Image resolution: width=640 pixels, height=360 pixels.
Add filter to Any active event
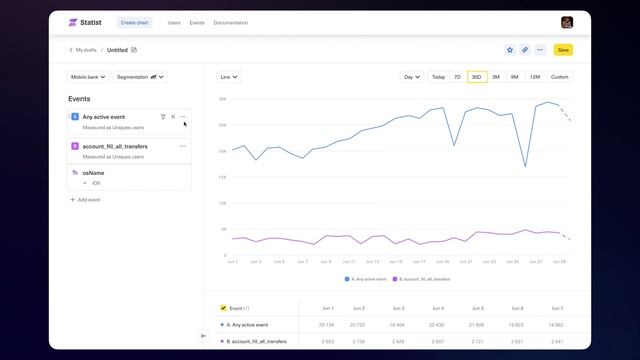pyautogui.click(x=163, y=117)
